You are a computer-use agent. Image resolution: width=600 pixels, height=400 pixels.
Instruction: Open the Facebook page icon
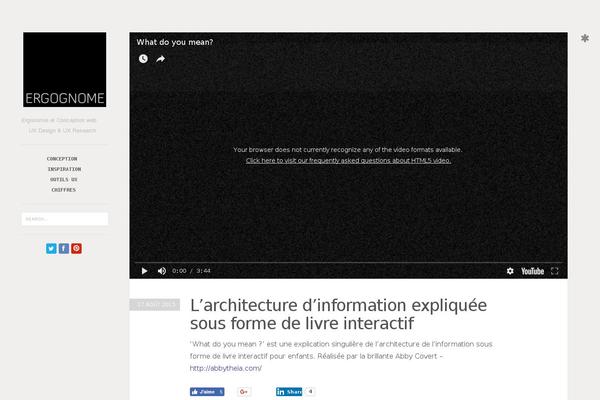pos(64,248)
